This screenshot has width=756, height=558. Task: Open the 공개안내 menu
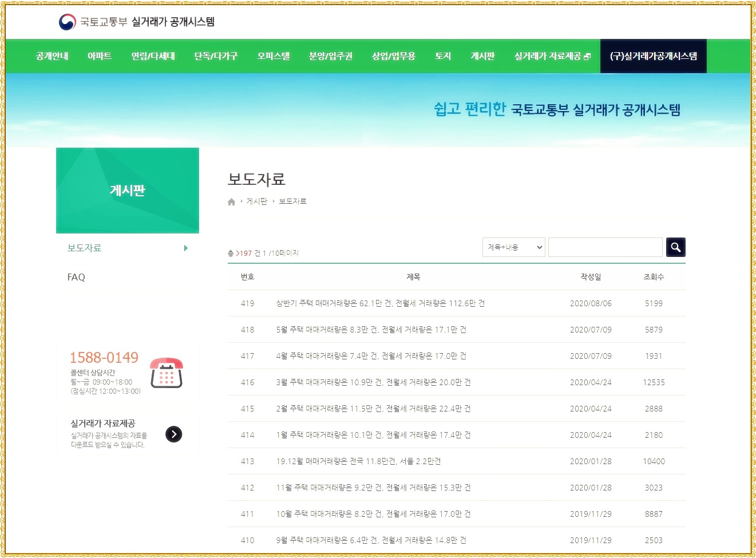pyautogui.click(x=52, y=56)
